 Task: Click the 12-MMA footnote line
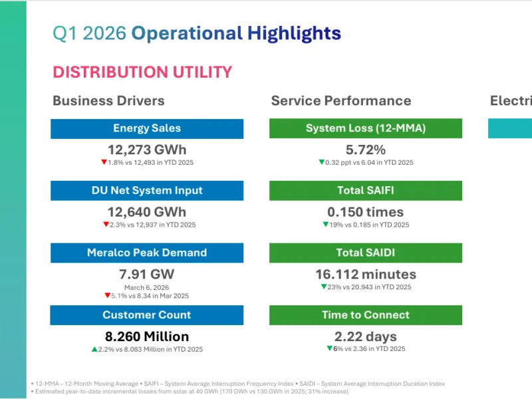click(x=238, y=384)
